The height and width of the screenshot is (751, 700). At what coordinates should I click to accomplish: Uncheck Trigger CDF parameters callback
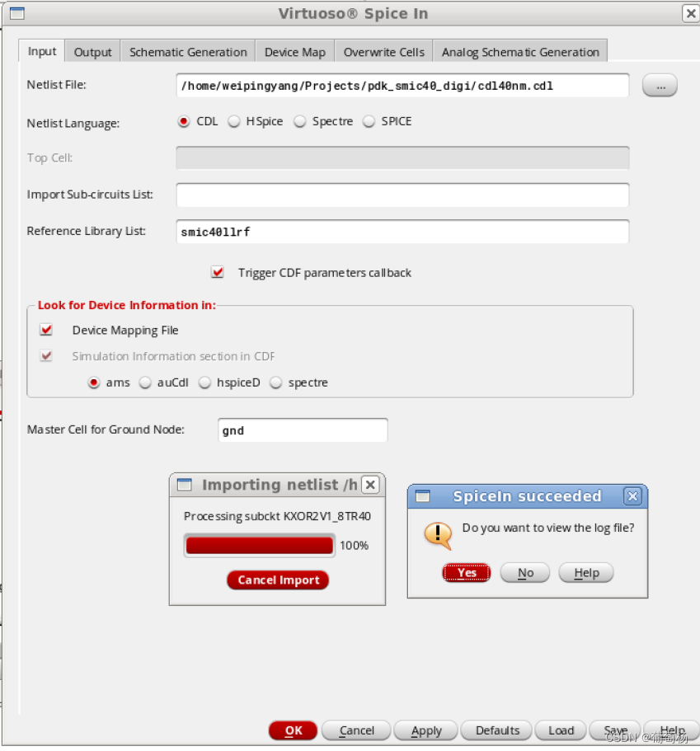tap(218, 271)
